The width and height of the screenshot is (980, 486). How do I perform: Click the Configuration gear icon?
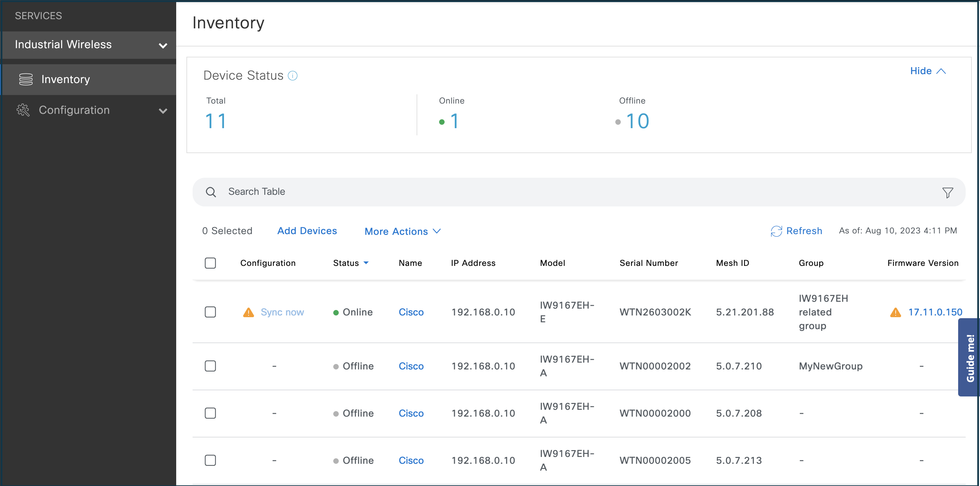23,110
